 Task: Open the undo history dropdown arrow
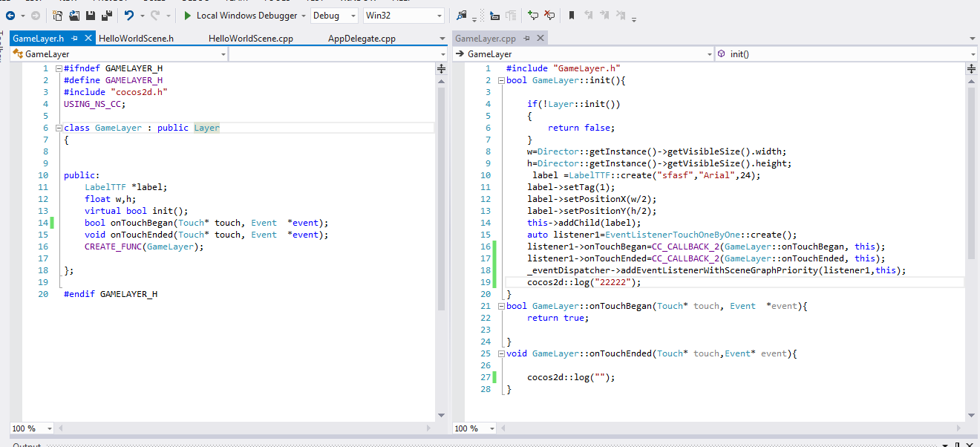(x=141, y=16)
